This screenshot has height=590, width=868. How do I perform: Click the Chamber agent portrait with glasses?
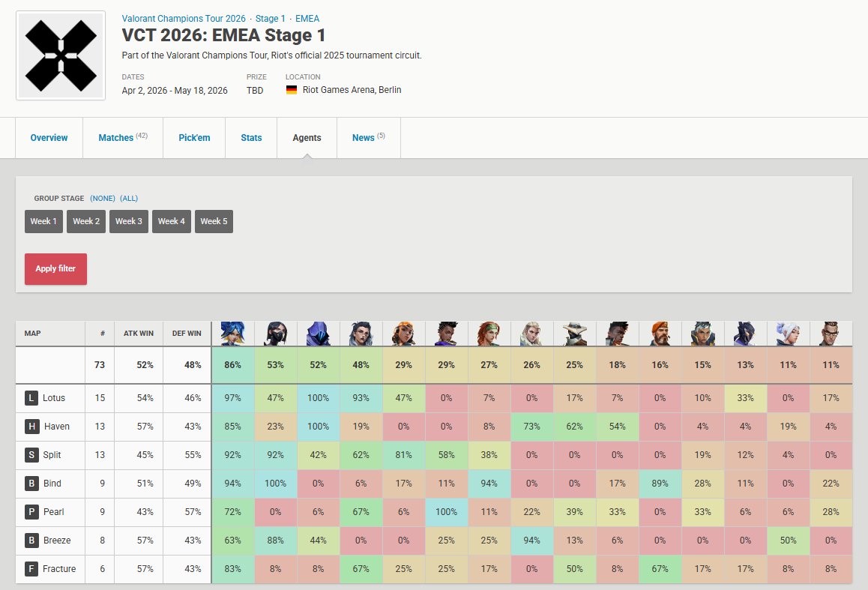click(x=831, y=334)
